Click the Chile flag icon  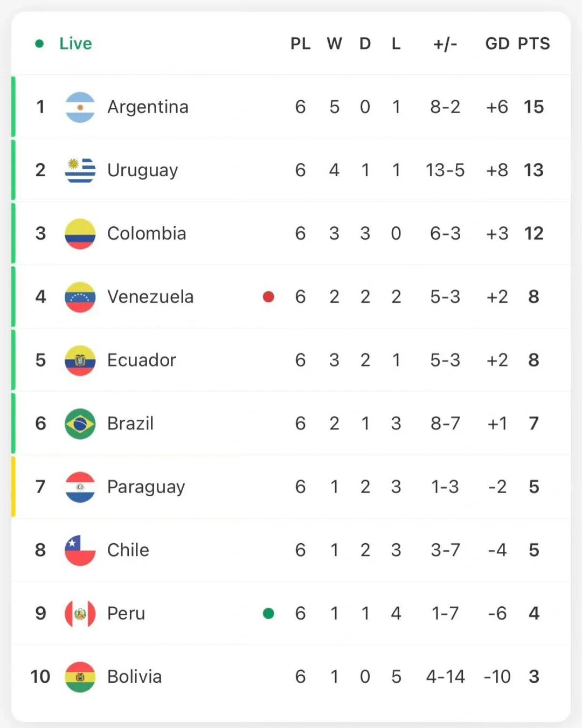(x=80, y=550)
